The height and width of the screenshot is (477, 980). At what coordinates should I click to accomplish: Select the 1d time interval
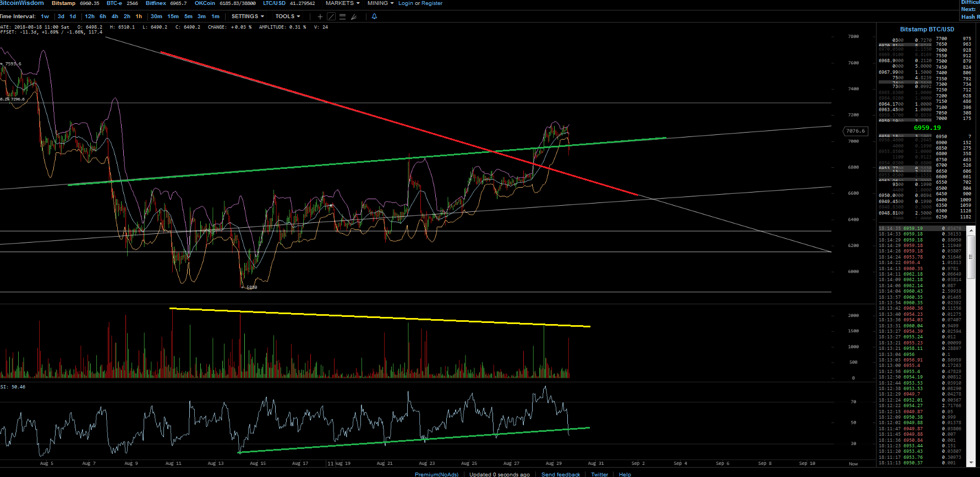73,17
